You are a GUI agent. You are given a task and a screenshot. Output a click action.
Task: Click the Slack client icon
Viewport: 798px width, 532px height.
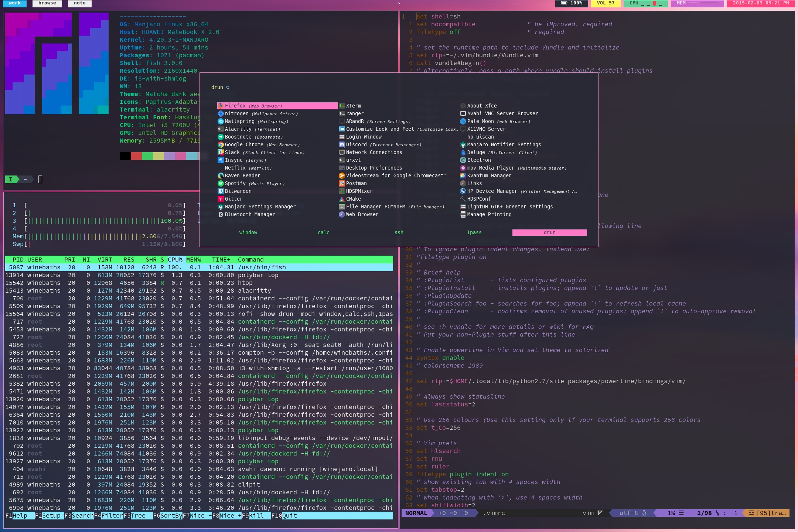[x=221, y=152]
